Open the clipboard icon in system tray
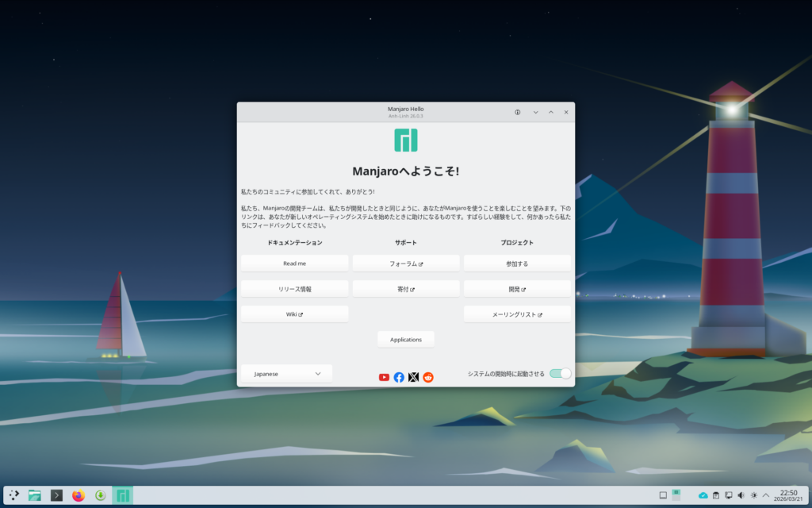 (x=715, y=495)
